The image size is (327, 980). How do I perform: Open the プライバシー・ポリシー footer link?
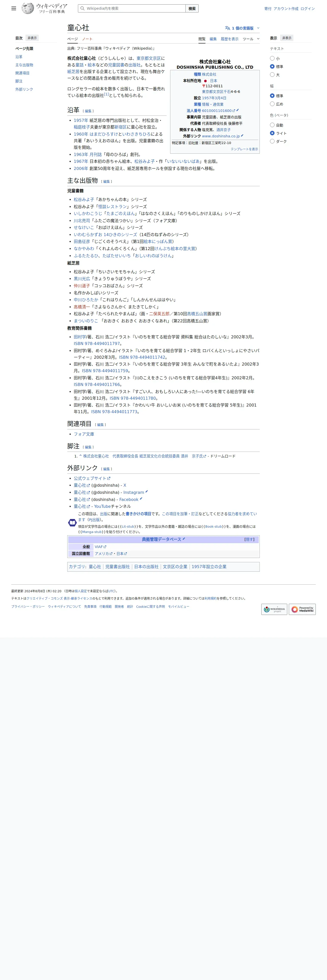28,607
